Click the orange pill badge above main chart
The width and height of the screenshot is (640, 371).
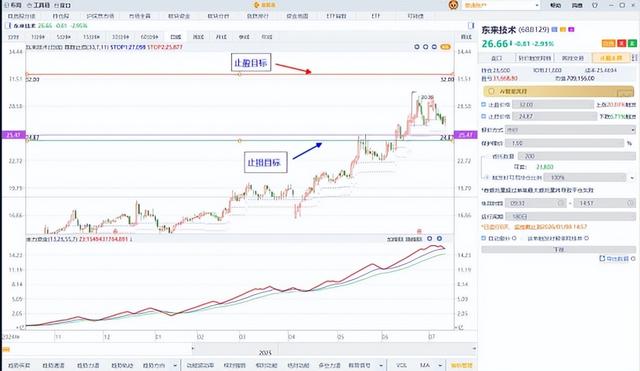click(445, 47)
